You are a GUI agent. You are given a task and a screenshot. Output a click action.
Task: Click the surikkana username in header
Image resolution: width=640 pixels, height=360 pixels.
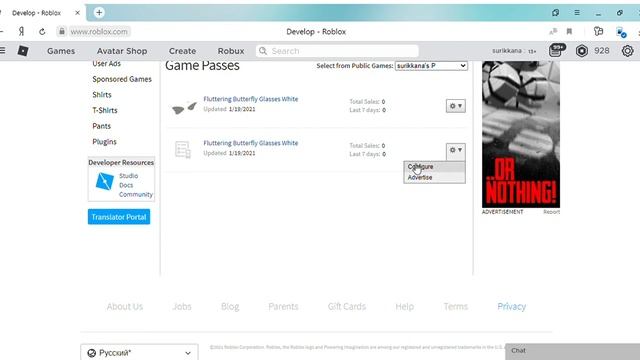point(507,51)
